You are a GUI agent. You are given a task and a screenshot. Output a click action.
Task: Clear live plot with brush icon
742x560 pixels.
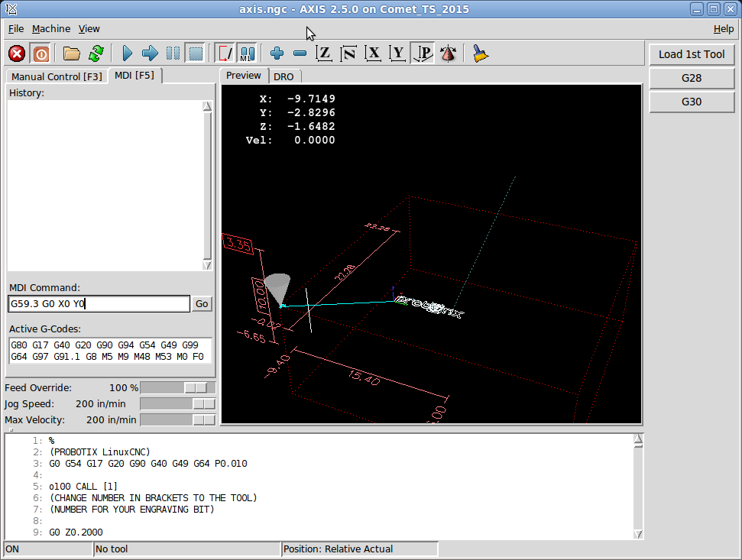[x=480, y=53]
